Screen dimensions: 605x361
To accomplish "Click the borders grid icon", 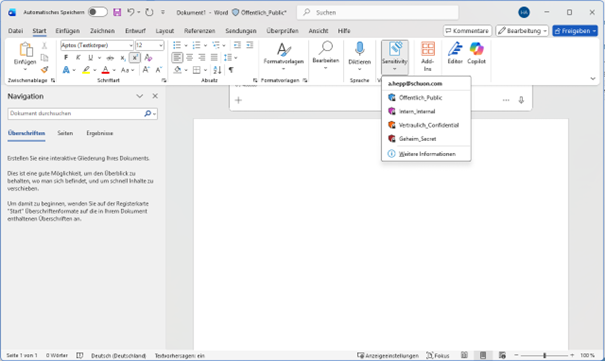I will [x=196, y=70].
